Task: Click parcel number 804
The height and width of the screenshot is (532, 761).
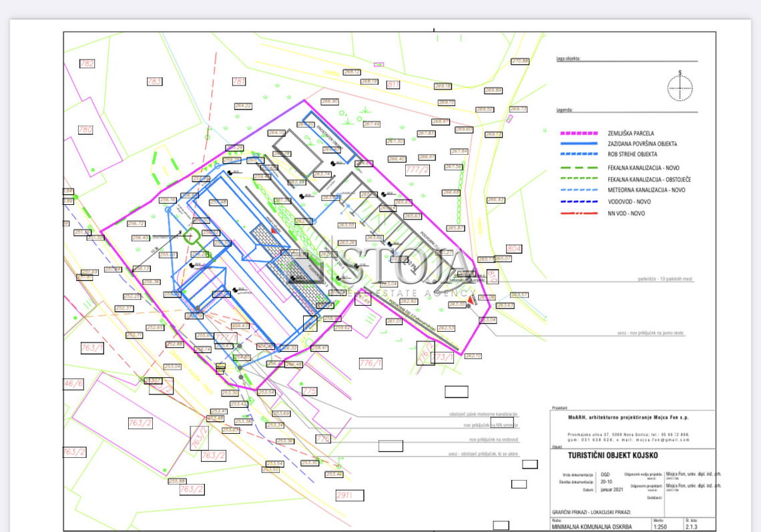Action: pyautogui.click(x=514, y=249)
